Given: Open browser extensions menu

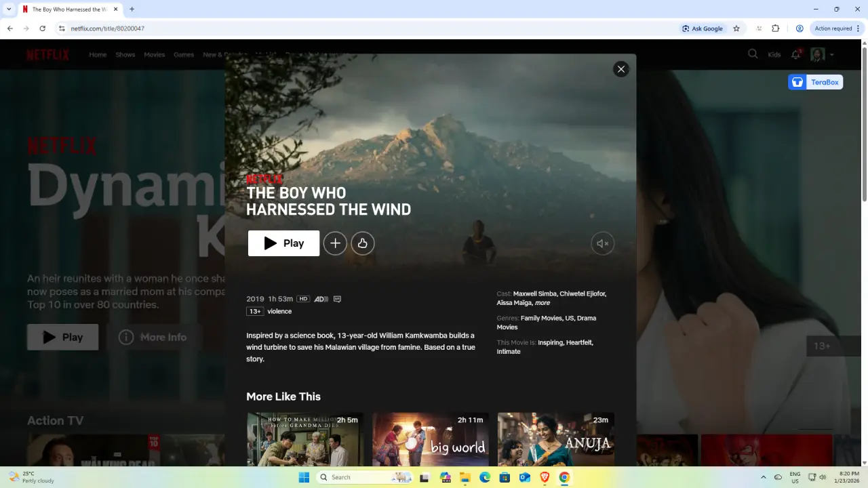Looking at the screenshot, I should [x=776, y=28].
